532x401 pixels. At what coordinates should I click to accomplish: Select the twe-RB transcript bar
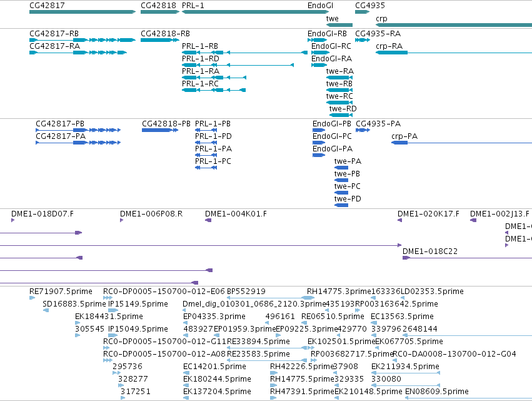coord(339,90)
